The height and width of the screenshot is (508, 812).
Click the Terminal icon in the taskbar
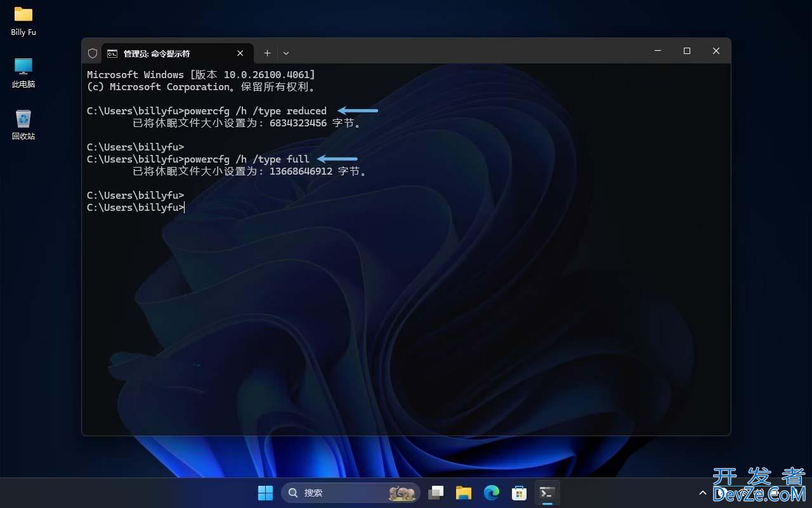(547, 493)
